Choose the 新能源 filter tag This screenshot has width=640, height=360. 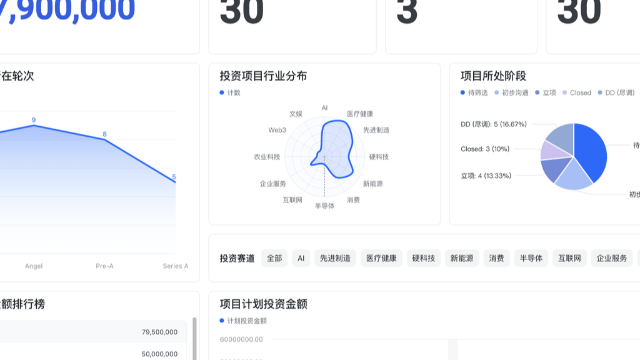point(462,258)
